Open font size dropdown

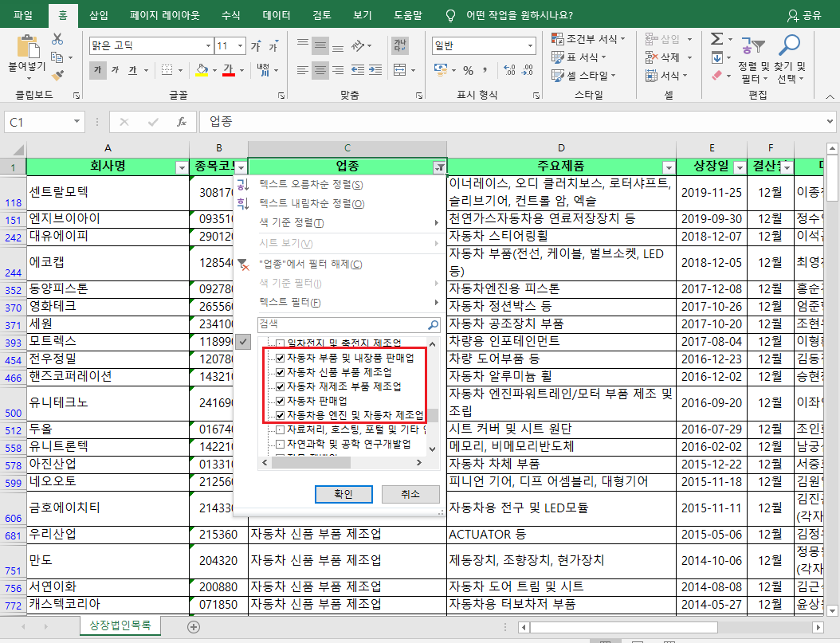tap(241, 46)
